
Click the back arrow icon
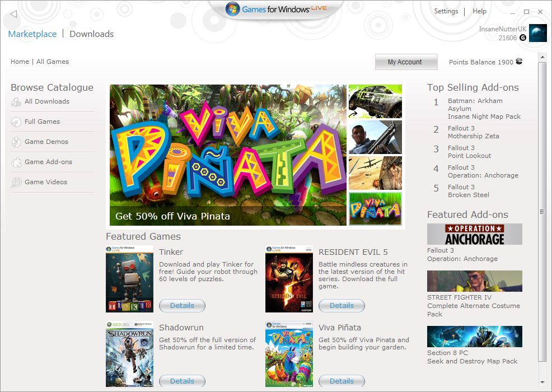point(14,14)
